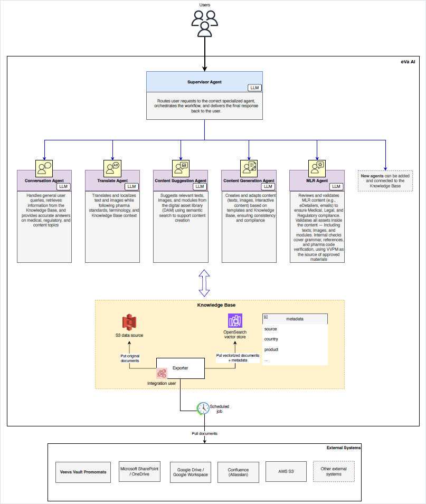Click the LLM badge on Supervisor Agent
Viewport: 426px width, 504px height.
(x=254, y=88)
